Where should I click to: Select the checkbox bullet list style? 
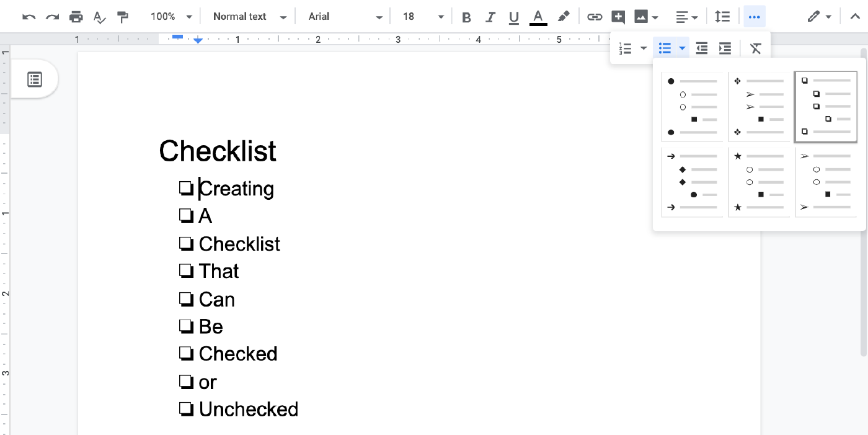[x=826, y=107]
